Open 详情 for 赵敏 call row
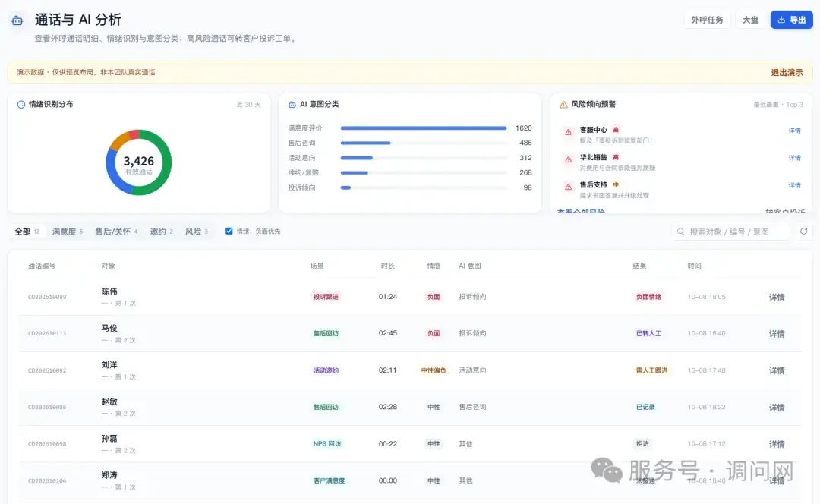Viewport: 820px width, 504px height. coord(777,408)
